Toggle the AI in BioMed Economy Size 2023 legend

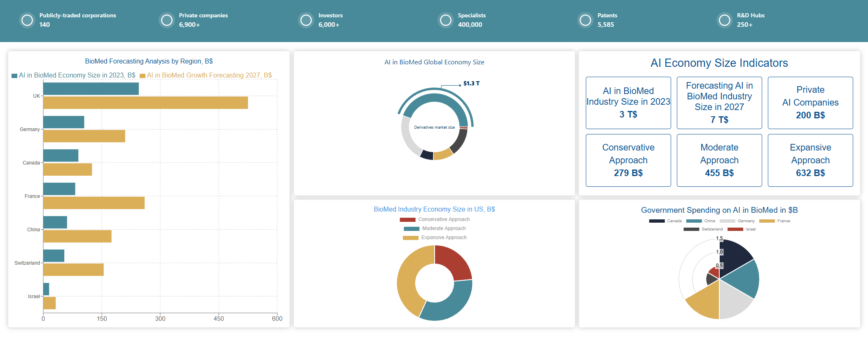73,75
